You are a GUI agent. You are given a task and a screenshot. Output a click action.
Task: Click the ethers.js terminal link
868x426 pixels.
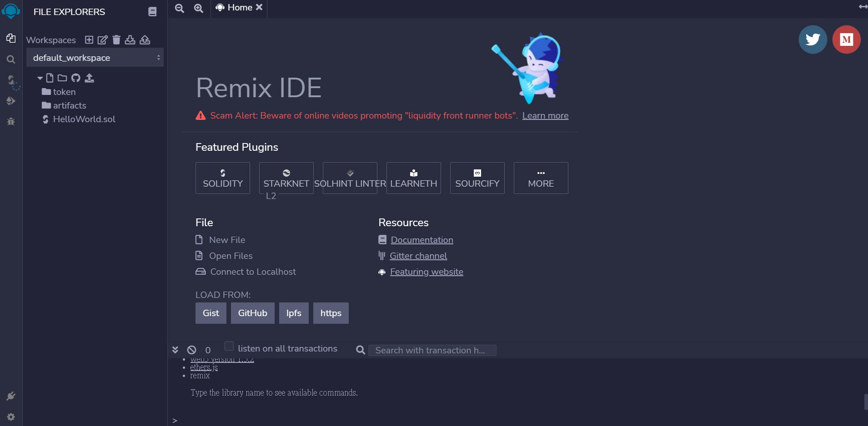[x=204, y=367]
